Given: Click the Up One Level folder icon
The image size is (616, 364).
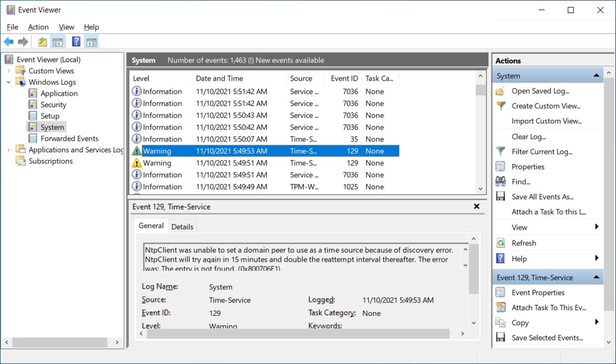Looking at the screenshot, I should pos(43,42).
